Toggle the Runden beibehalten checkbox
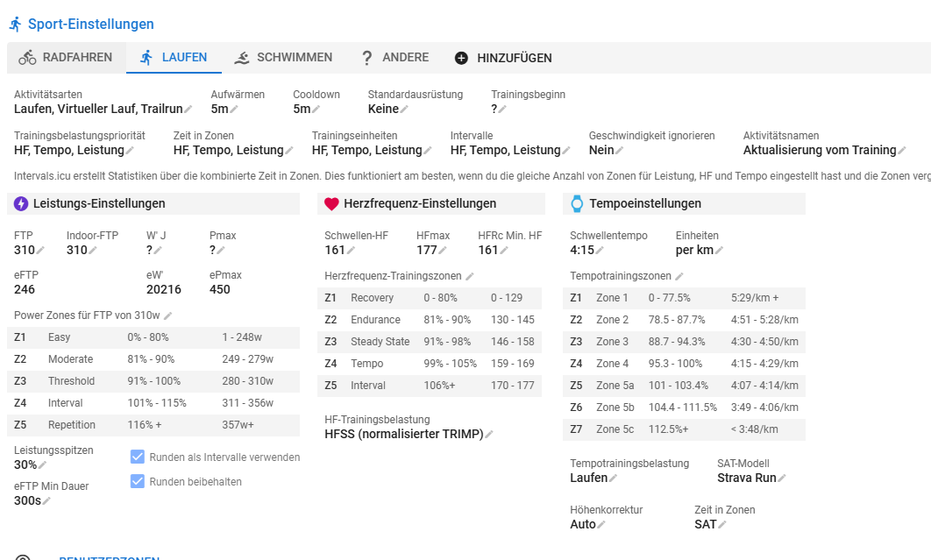Viewport: 931px width, 560px height. [x=138, y=481]
